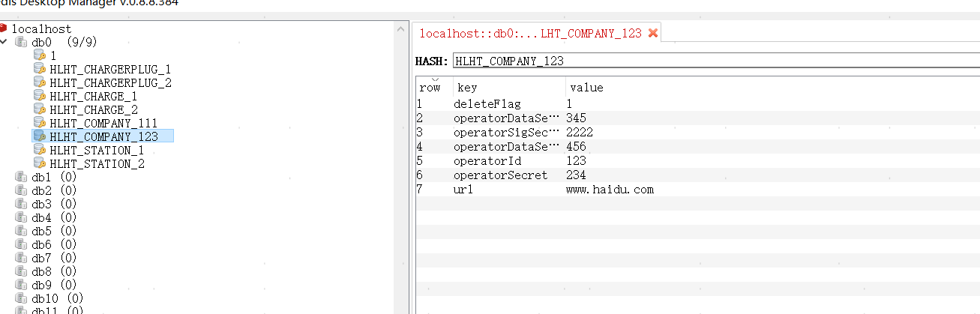Sort by the value column header
This screenshot has width=980, height=314.
[x=772, y=86]
